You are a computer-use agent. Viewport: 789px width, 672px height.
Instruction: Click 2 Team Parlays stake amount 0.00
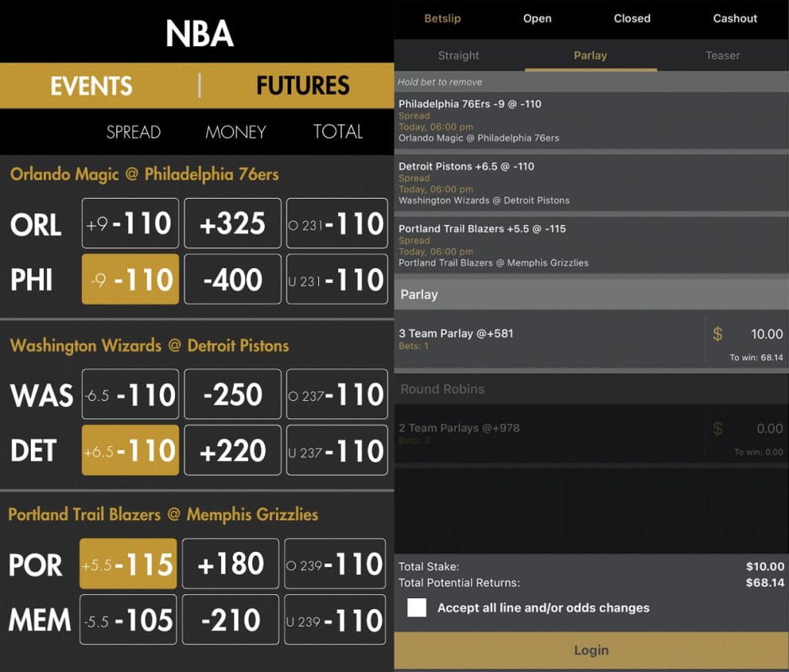pyautogui.click(x=770, y=428)
